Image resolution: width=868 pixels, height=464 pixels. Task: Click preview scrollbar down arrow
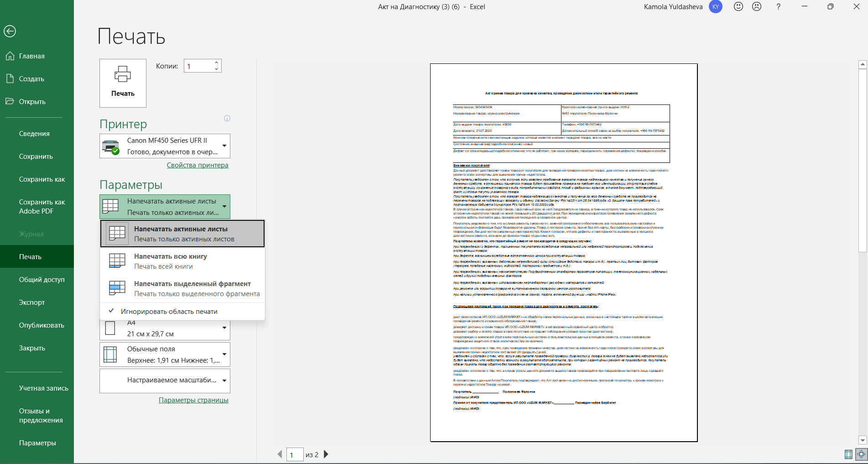coord(863,440)
